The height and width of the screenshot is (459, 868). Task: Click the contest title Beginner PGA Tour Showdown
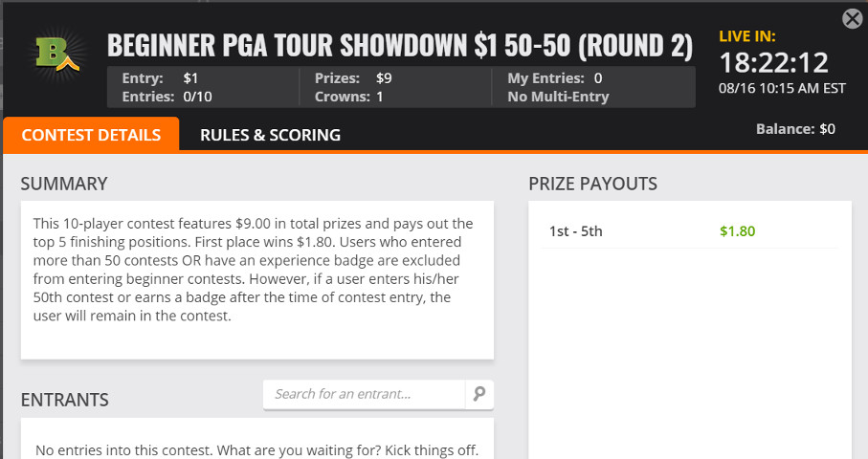pyautogui.click(x=400, y=45)
